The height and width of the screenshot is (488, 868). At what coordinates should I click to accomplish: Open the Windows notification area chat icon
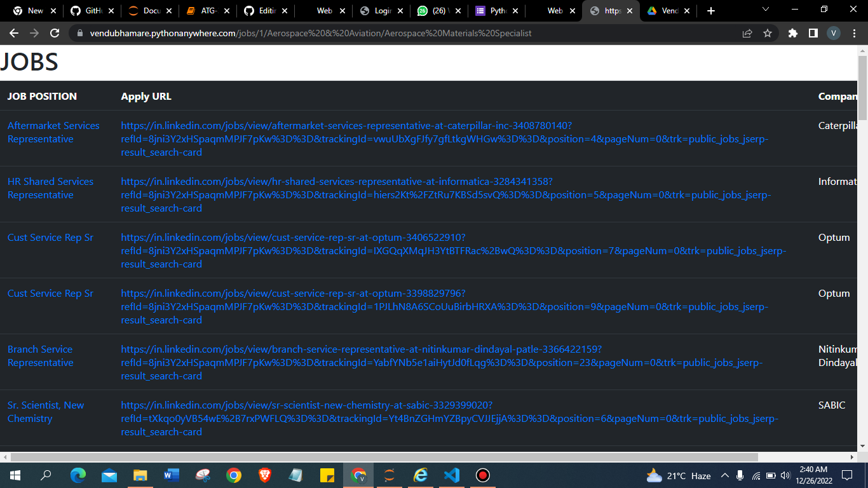847,475
